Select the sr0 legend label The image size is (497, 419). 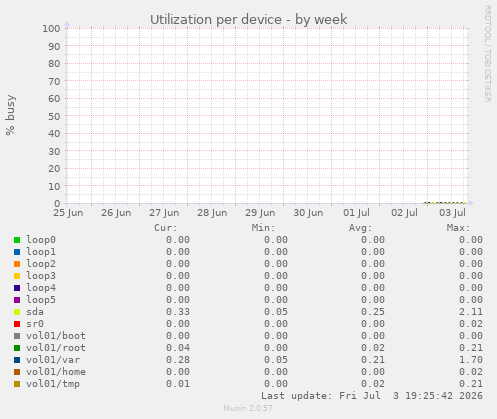35,324
